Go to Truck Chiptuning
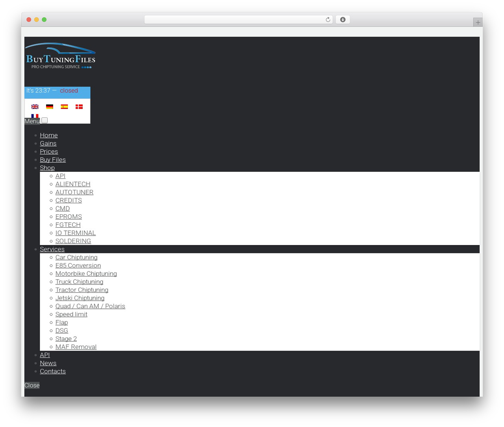Image resolution: width=504 pixels, height=427 pixels. pos(79,282)
